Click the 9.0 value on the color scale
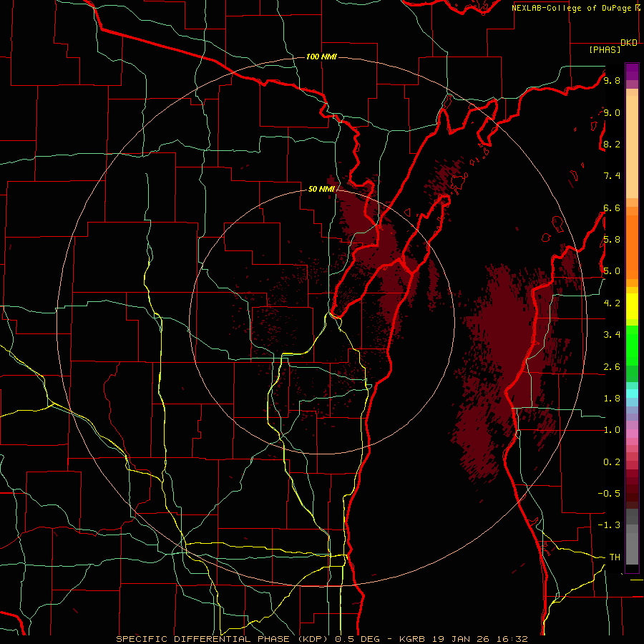The image size is (644, 644). (612, 112)
